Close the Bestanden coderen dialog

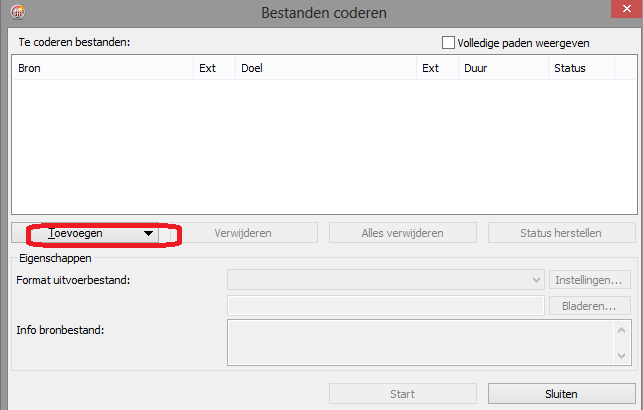point(627,9)
